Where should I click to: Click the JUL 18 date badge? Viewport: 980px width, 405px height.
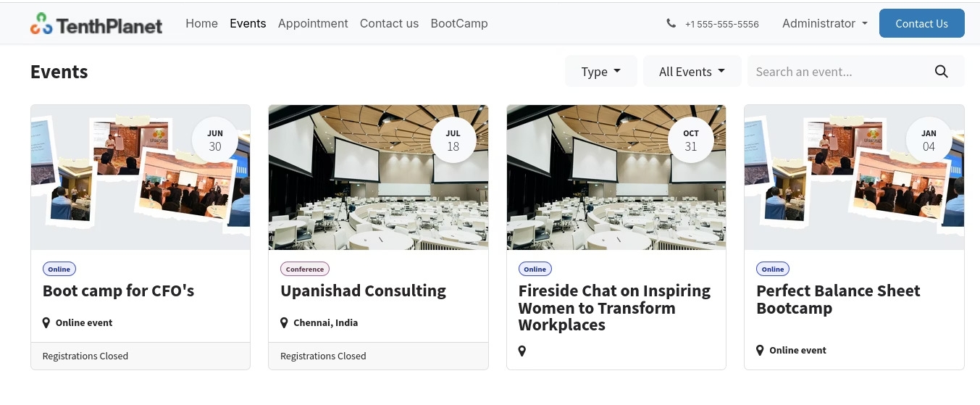click(x=453, y=140)
